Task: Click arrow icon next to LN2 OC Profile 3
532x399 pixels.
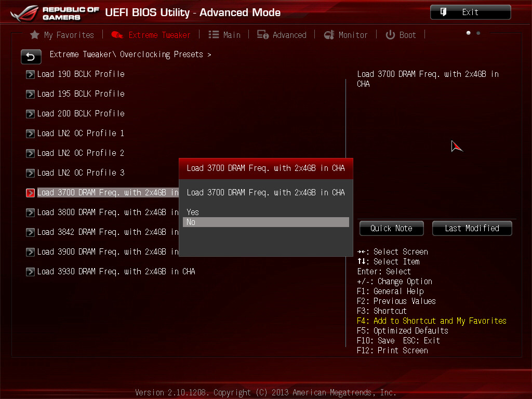Action: tap(31, 173)
